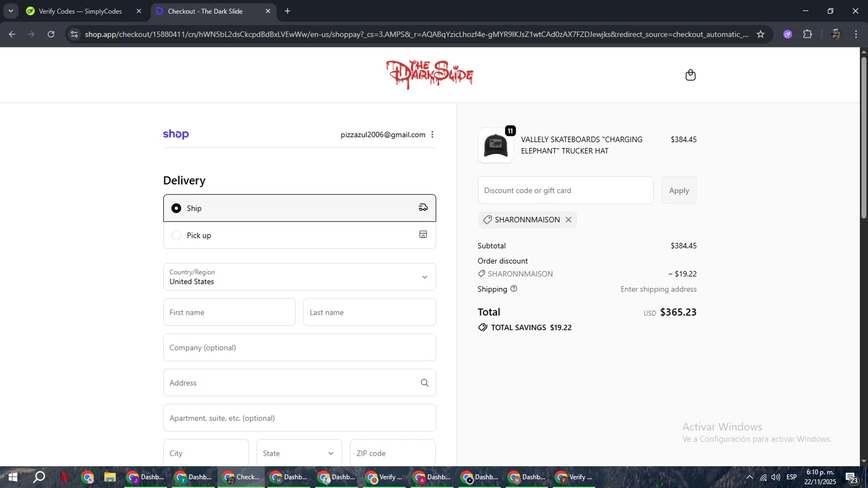This screenshot has height=488, width=868.
Task: Open Netflix app from taskbar
Action: pyautogui.click(x=64, y=477)
